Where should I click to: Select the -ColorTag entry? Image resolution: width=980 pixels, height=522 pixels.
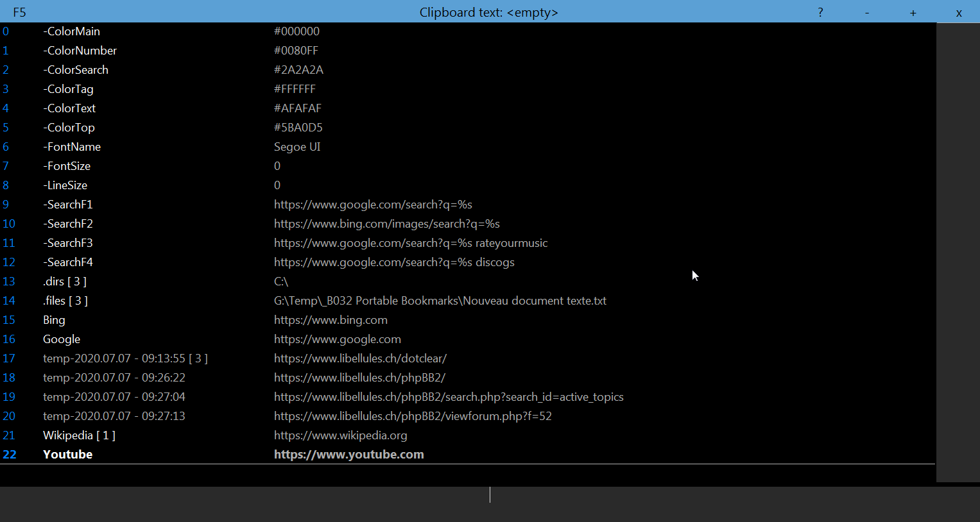point(68,89)
